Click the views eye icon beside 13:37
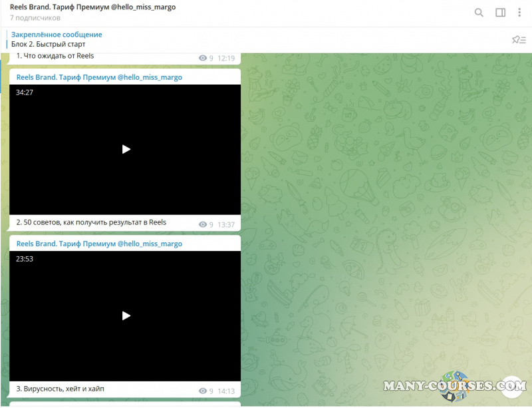Screen dimensions: 532x408 203,225
